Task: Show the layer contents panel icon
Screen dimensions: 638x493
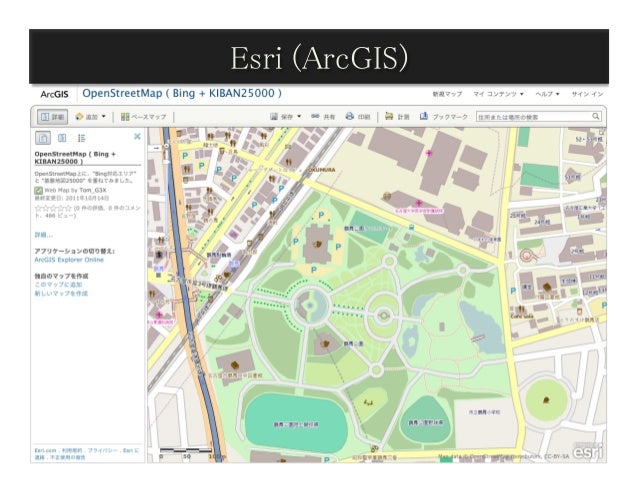Action: (x=62, y=138)
